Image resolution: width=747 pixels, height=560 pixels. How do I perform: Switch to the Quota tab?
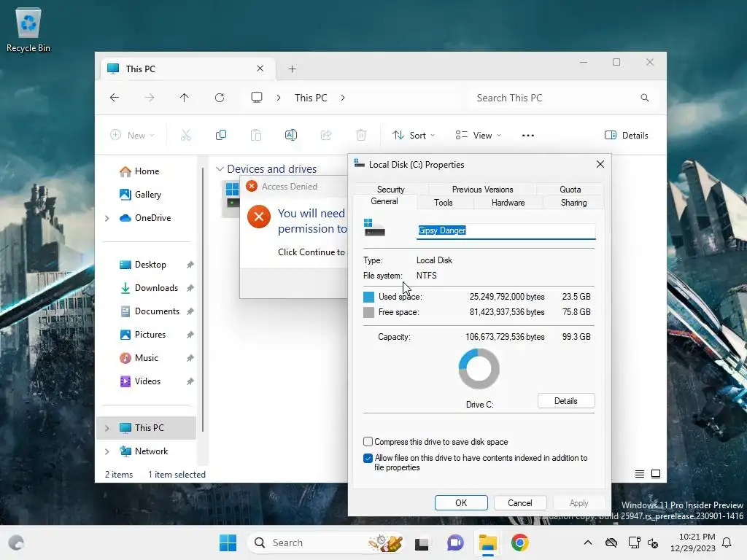570,189
